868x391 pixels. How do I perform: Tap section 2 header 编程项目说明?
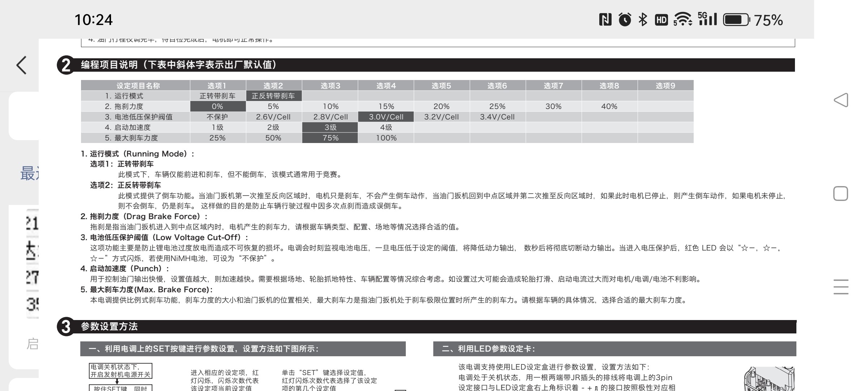426,65
